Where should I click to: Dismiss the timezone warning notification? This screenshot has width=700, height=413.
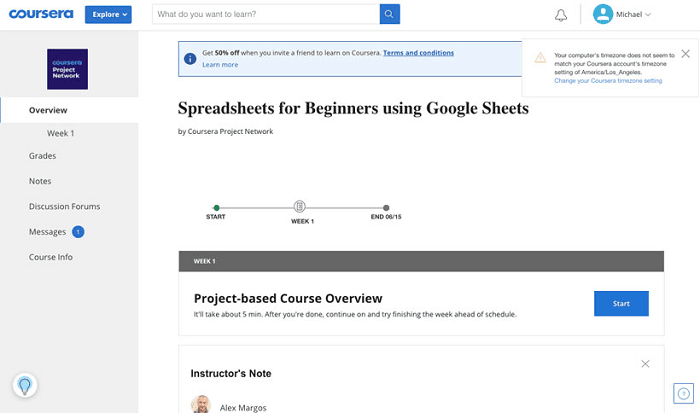click(x=685, y=54)
